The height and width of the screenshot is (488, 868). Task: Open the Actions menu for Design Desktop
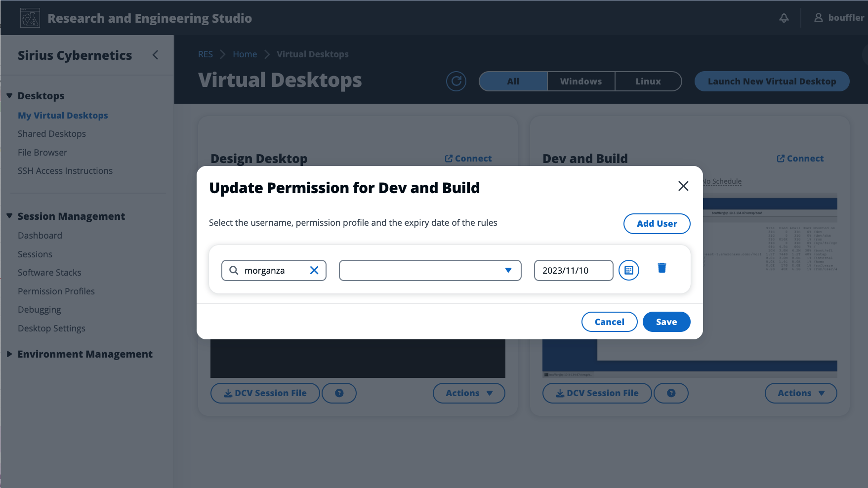click(x=468, y=393)
